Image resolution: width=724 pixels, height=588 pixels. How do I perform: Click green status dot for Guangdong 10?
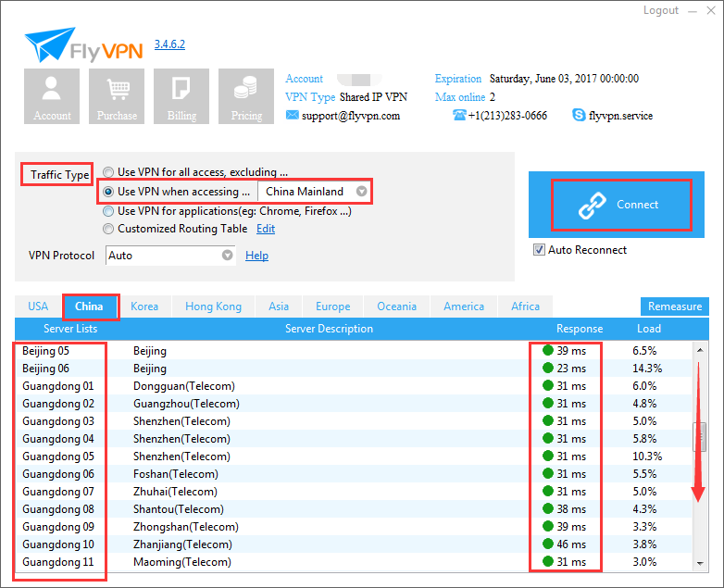(548, 544)
